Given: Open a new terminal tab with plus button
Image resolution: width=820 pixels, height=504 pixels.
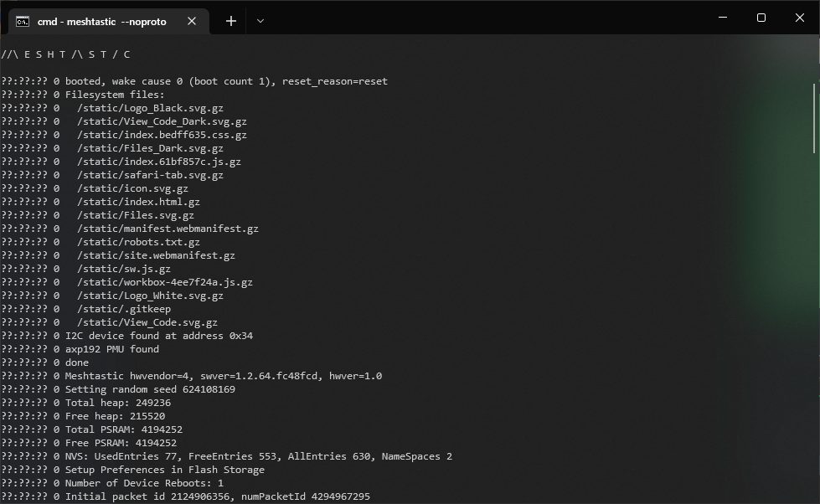Looking at the screenshot, I should (x=231, y=21).
